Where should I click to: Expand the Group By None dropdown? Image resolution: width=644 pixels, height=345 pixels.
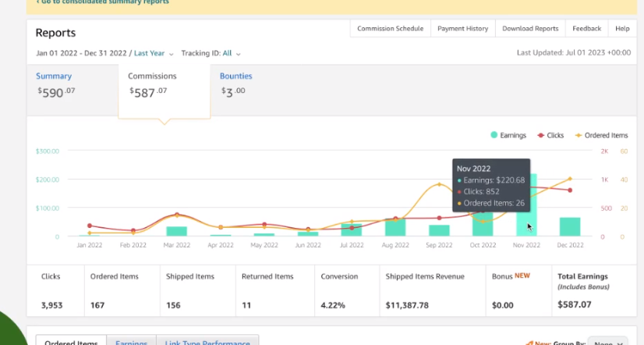pos(608,342)
